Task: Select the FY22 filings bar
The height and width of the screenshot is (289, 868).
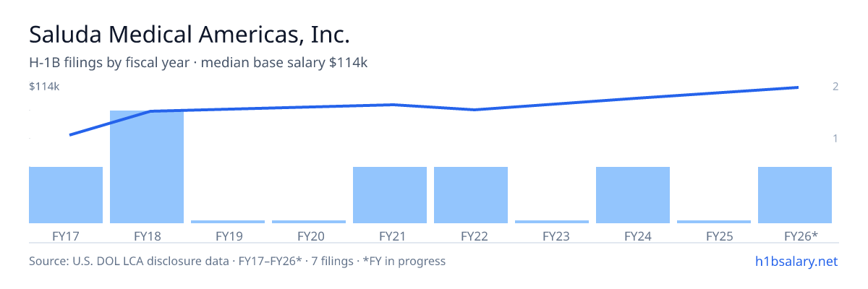Action: click(x=471, y=195)
